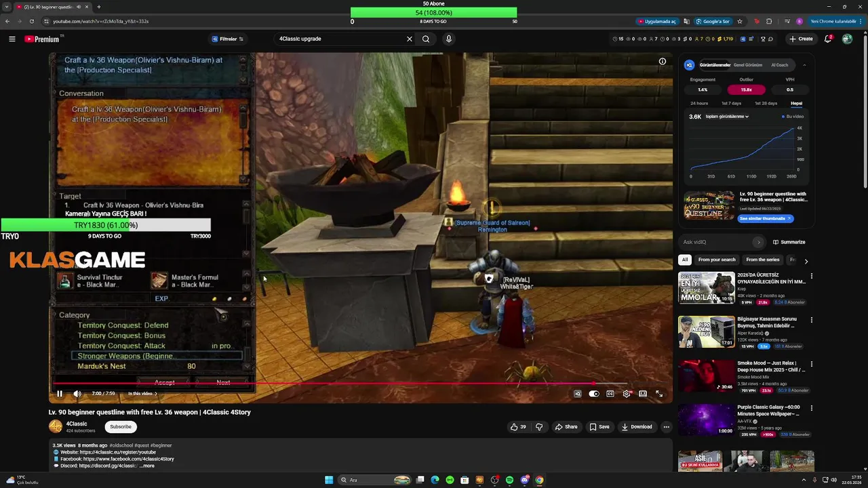
Task: Open options for the Bilgisayar Kasasının Sorunu video
Action: (x=811, y=320)
